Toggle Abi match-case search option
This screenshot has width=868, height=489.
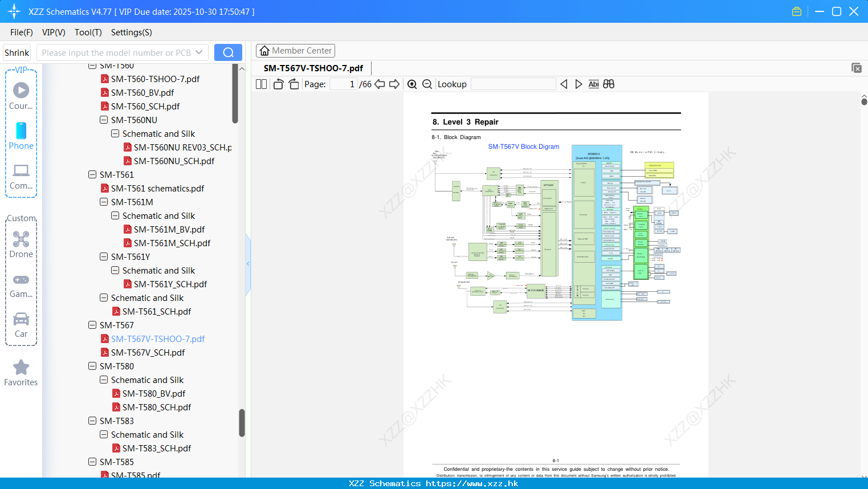[593, 84]
